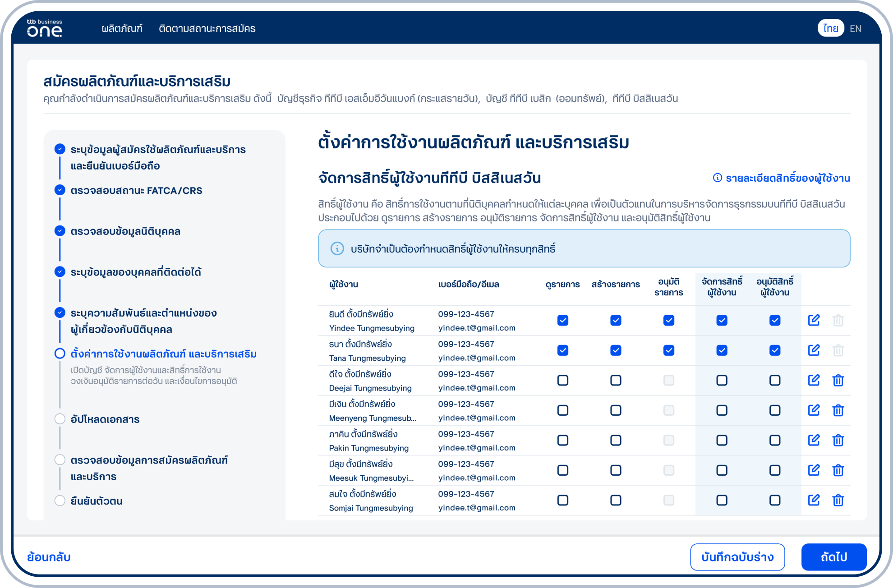Tick จัดการสิทธิ์ผู้ใช้งาน for Somjai Tungmesubying
Viewport: 893px width, 588px height.
tap(722, 500)
